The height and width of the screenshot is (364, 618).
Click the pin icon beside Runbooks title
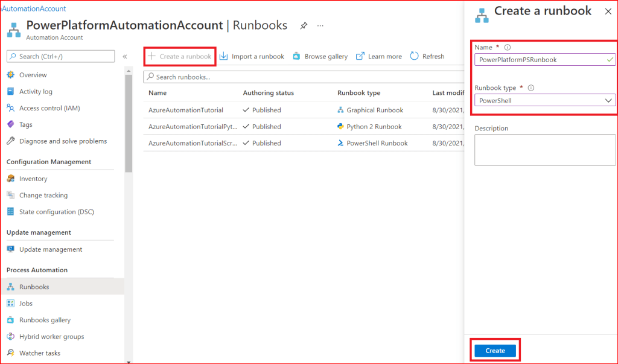(304, 26)
